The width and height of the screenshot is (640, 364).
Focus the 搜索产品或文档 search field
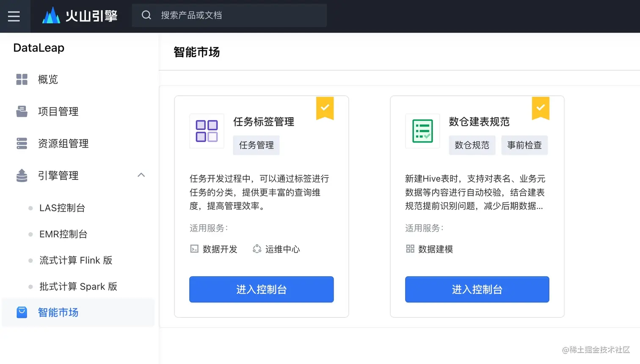[x=229, y=16]
